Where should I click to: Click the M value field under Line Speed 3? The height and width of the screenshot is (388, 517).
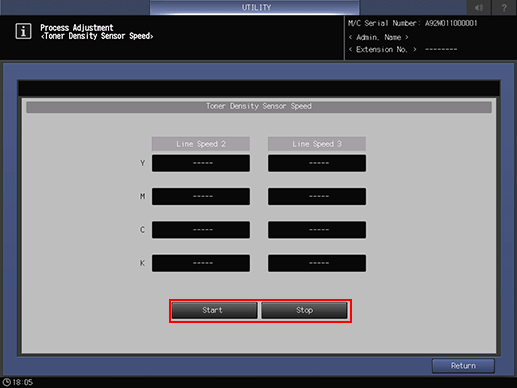[x=317, y=196]
